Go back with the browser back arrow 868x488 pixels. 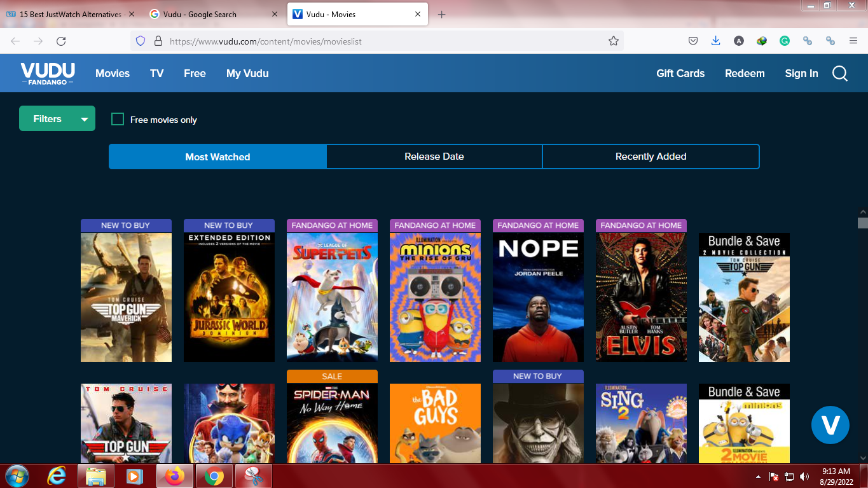pos(15,41)
